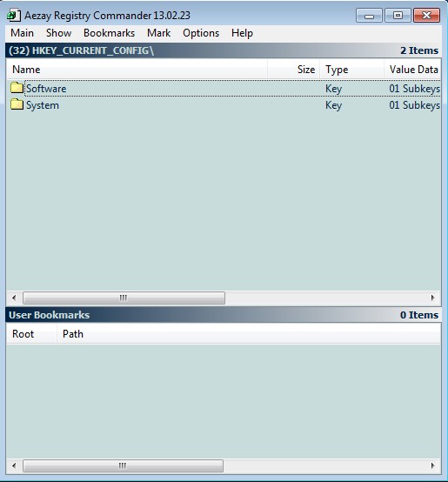This screenshot has height=482, width=448.
Task: Click 01 Subkeys value in System row
Action: [x=414, y=105]
